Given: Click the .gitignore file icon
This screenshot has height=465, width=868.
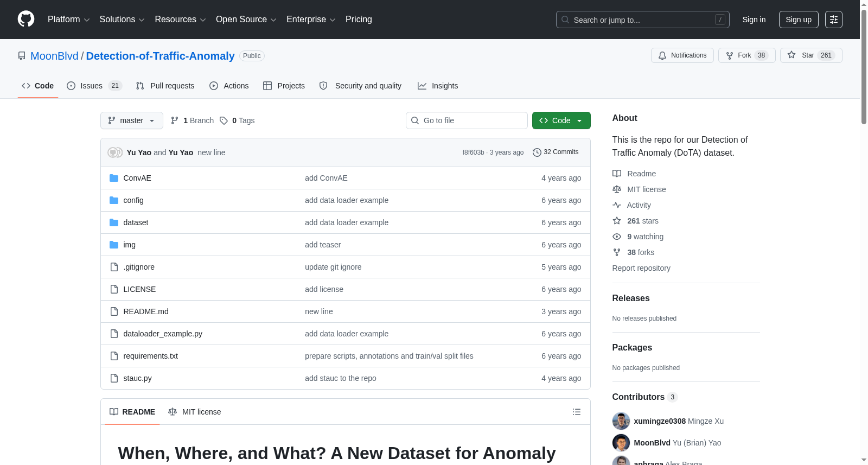Looking at the screenshot, I should (114, 267).
